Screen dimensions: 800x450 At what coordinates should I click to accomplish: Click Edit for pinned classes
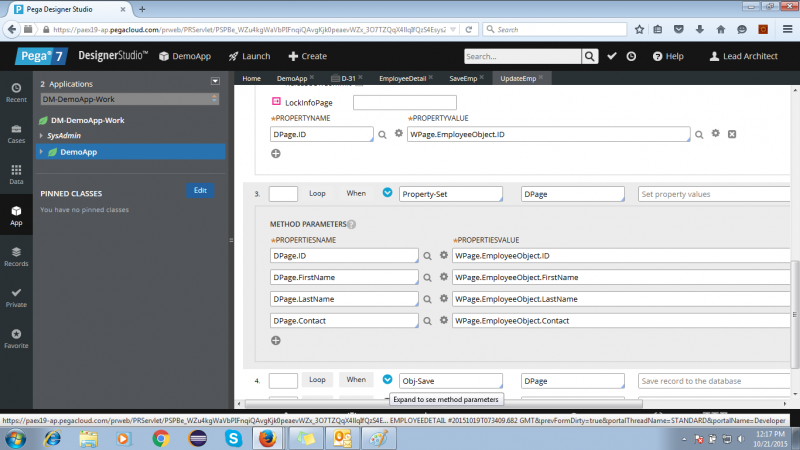click(200, 190)
